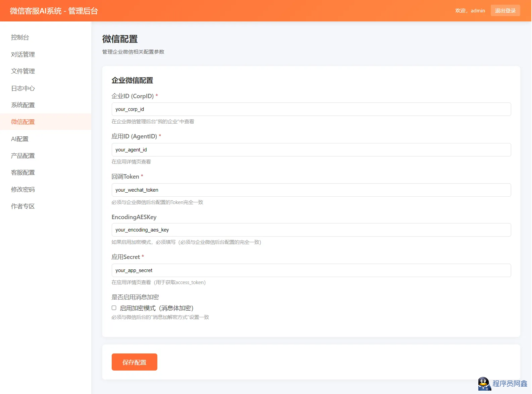Open 客服配置 menu item
This screenshot has width=532, height=394.
23,172
